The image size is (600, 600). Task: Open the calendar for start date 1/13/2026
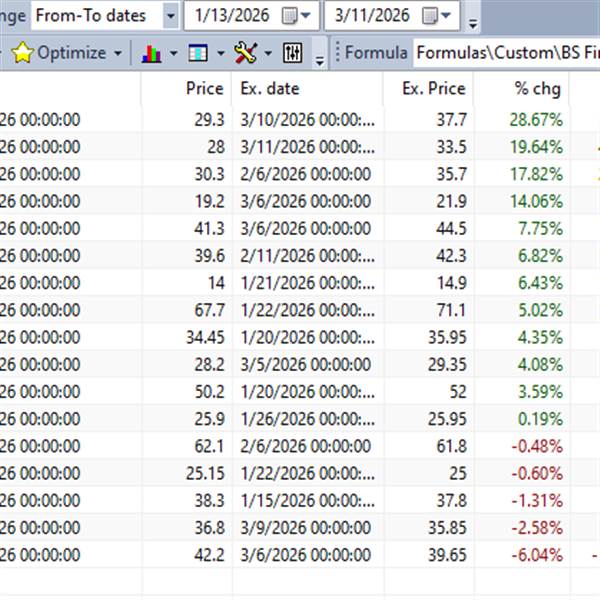[297, 15]
